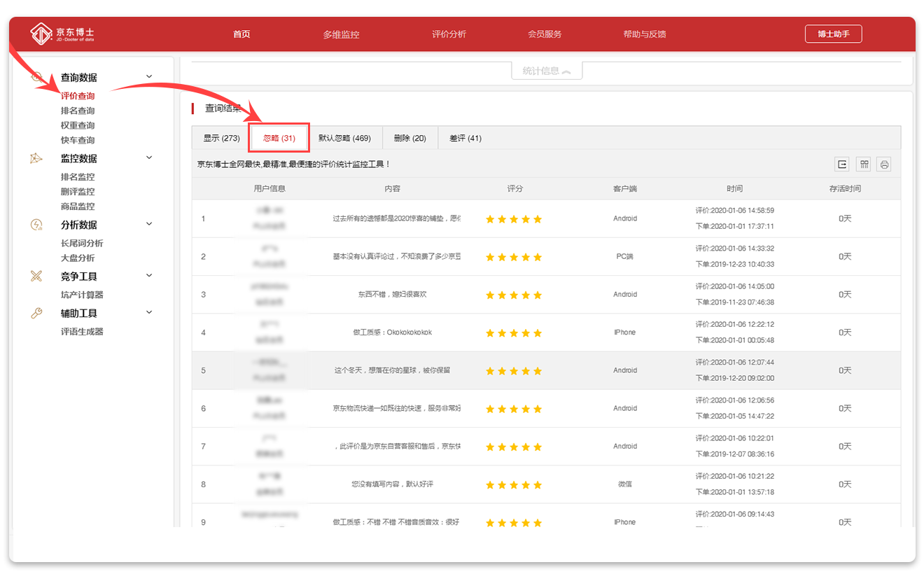The image size is (924, 581).
Task: Click the printer icon above the results table
Action: [884, 164]
